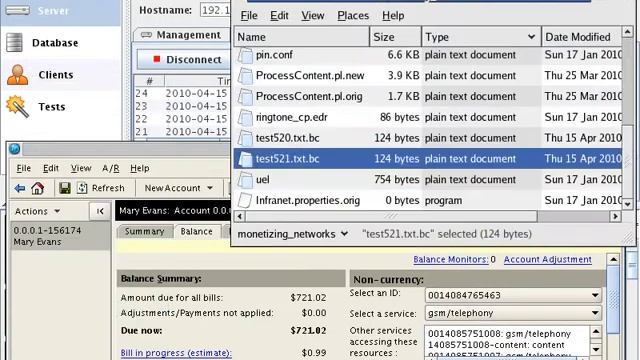Sort by the Size column header
The width and height of the screenshot is (640, 360).
(x=396, y=37)
